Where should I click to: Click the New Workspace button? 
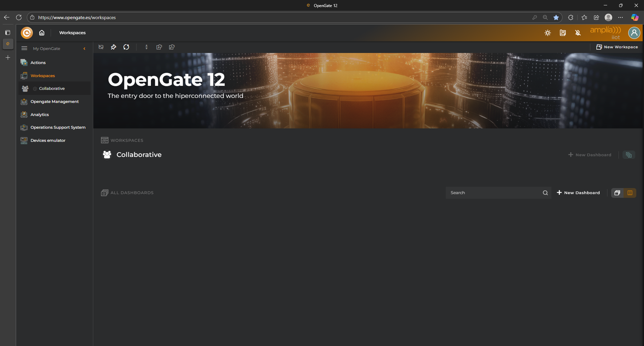tap(617, 47)
